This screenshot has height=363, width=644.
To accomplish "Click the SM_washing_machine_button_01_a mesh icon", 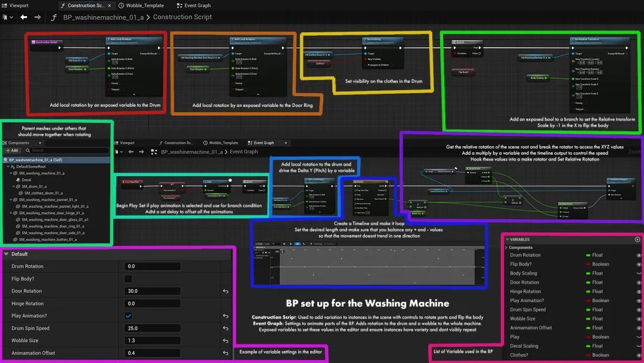I will (x=15, y=239).
